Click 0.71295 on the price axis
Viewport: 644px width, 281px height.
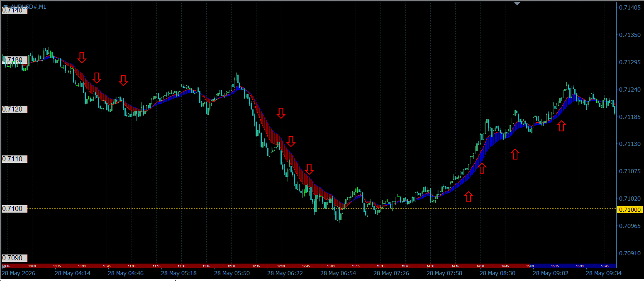pyautogui.click(x=630, y=62)
